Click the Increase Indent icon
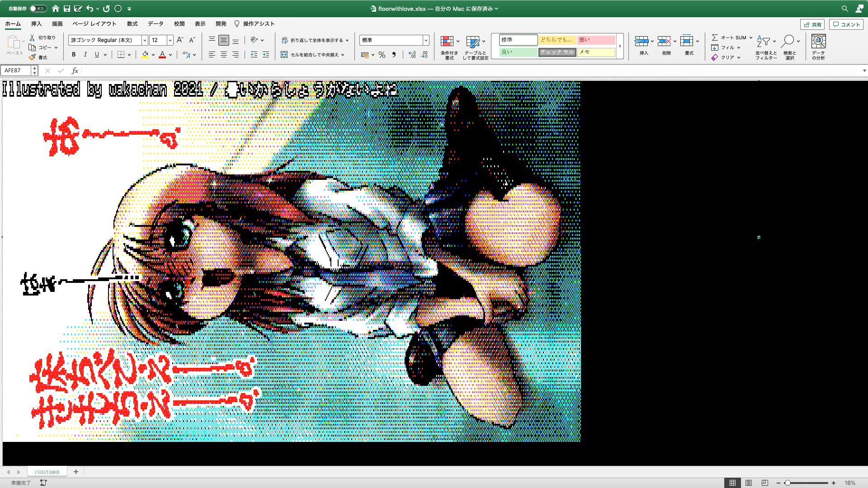 point(266,55)
